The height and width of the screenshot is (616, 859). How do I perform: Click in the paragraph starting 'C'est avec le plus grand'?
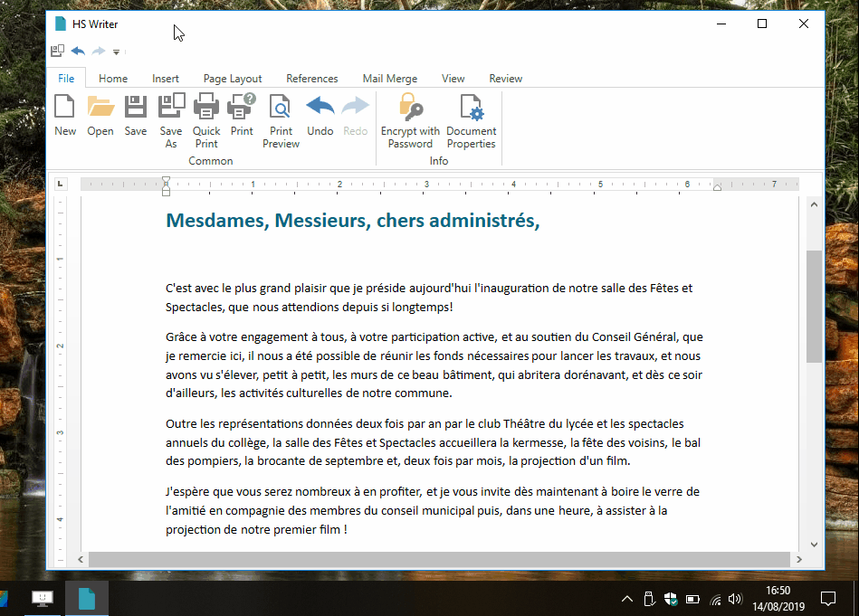coord(429,298)
